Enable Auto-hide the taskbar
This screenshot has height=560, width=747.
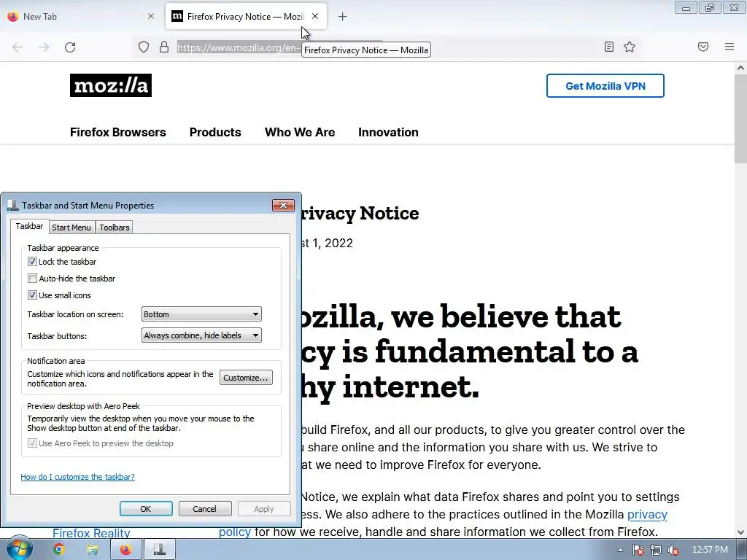[32, 278]
